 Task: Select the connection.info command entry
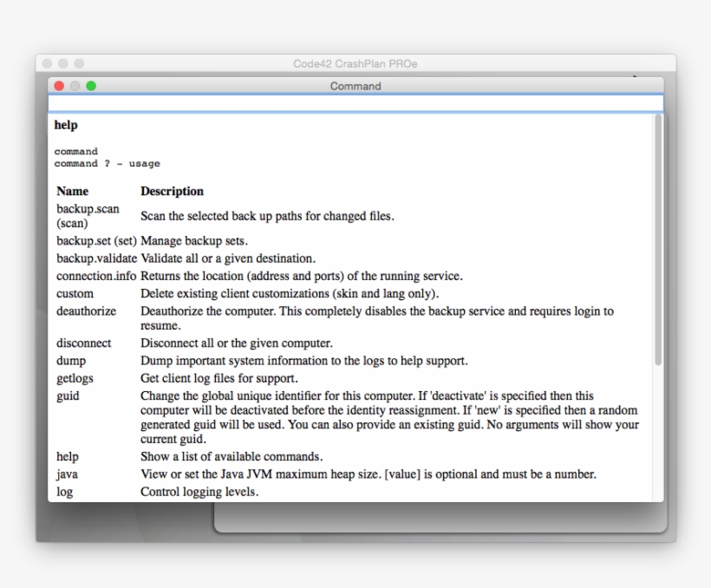96,276
